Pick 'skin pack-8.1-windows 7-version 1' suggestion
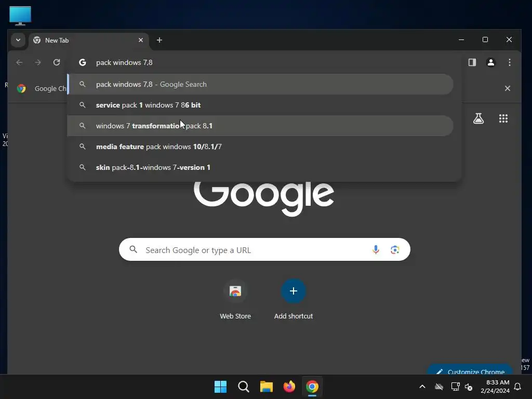 point(260,167)
